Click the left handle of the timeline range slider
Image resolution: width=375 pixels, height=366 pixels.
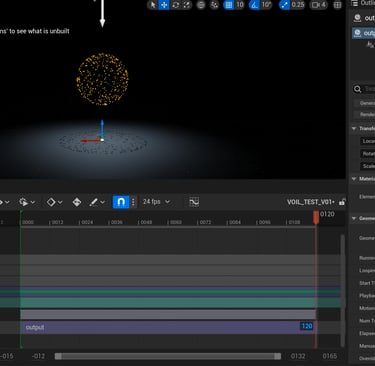[x=58, y=356]
